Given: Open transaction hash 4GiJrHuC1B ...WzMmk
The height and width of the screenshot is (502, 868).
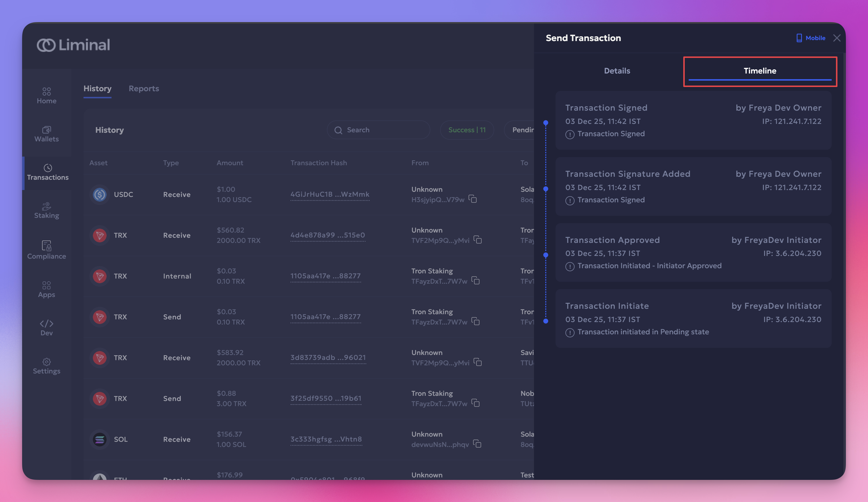Looking at the screenshot, I should (x=330, y=194).
